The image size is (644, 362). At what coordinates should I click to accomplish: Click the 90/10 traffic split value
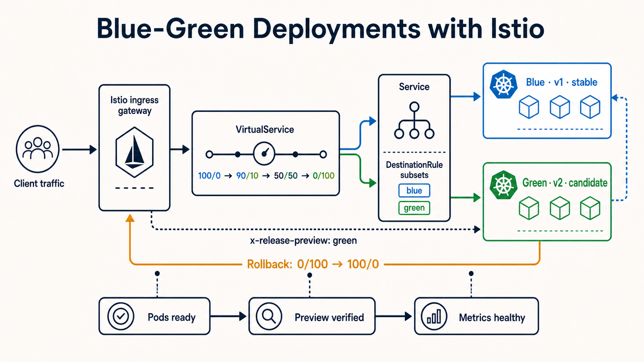point(247,176)
